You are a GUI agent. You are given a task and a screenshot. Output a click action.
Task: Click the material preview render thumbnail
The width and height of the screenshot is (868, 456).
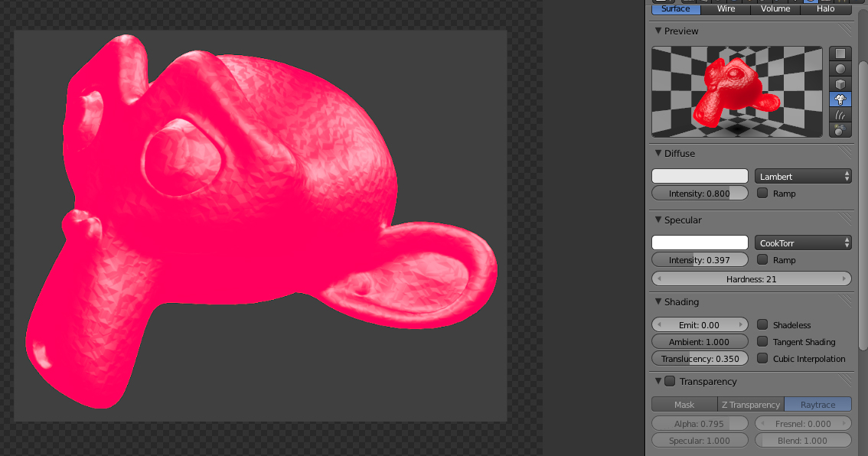[x=737, y=92]
